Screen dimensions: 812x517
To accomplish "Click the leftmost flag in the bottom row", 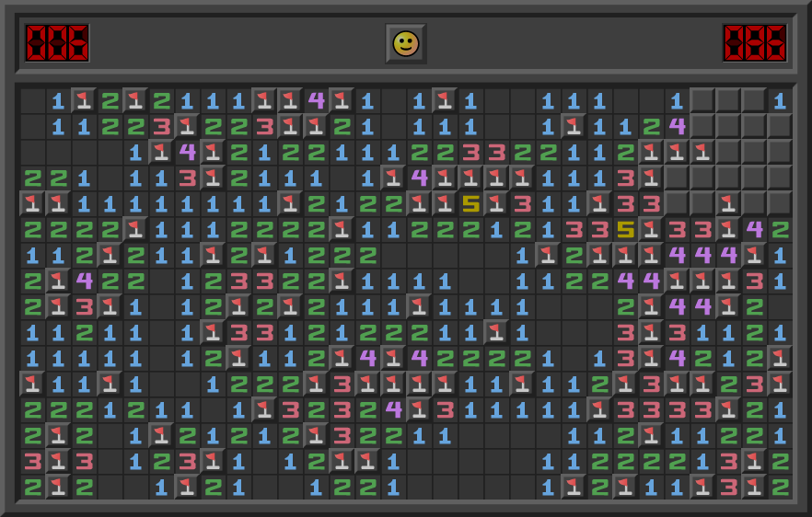I will coord(59,487).
